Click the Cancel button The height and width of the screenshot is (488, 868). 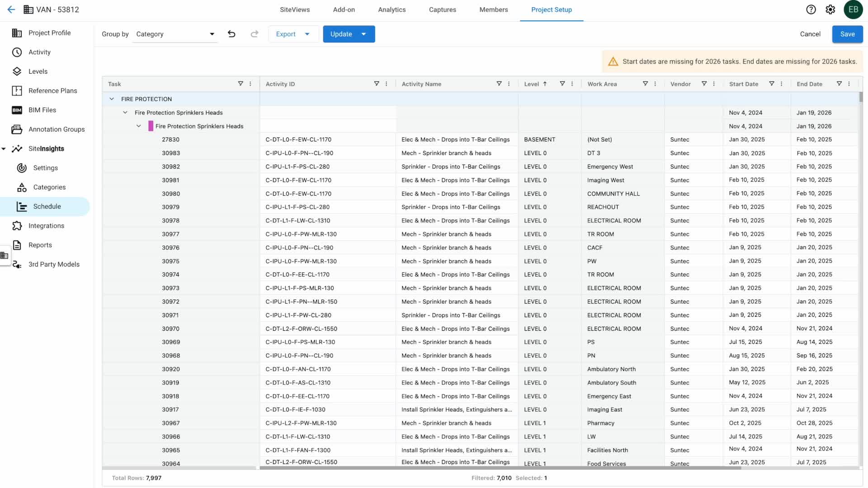810,34
